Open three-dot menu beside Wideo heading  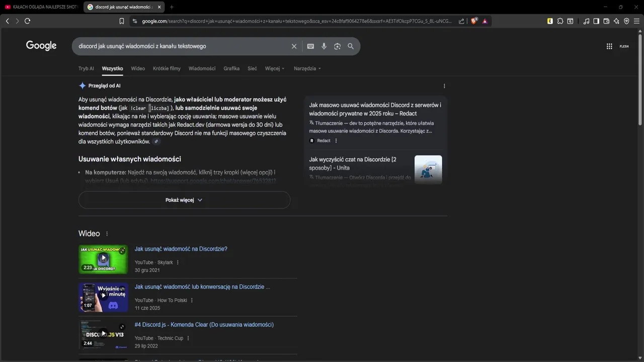[x=107, y=234]
